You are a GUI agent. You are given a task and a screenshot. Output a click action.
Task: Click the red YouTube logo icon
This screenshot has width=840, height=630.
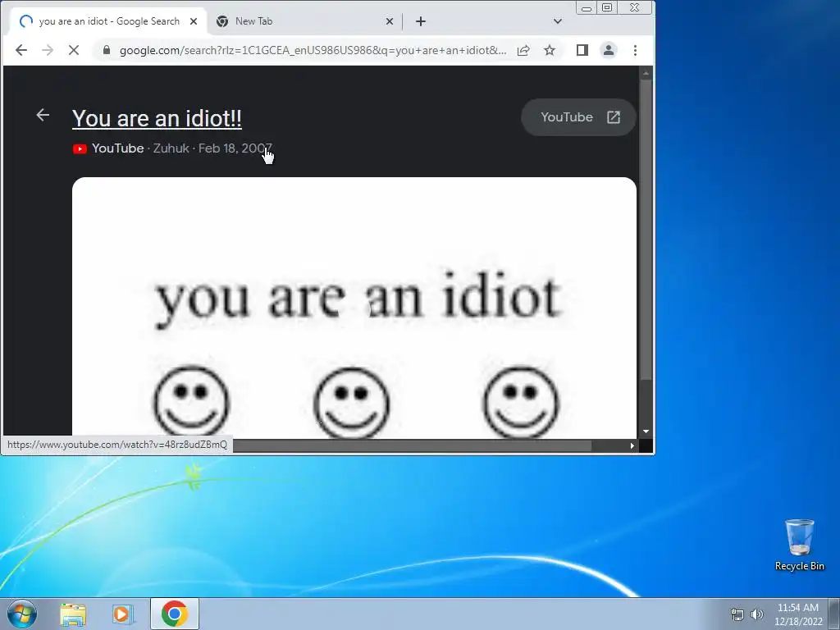(80, 149)
